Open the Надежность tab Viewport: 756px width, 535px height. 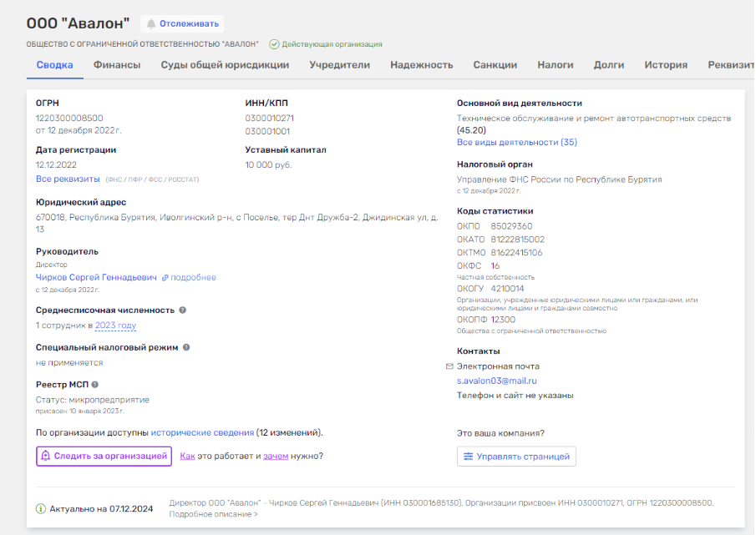pos(421,65)
